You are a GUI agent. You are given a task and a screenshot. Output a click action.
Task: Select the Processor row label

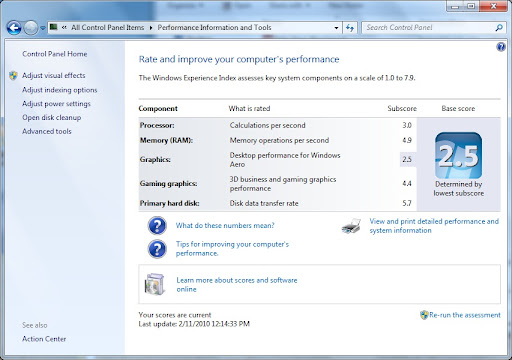(x=157, y=126)
